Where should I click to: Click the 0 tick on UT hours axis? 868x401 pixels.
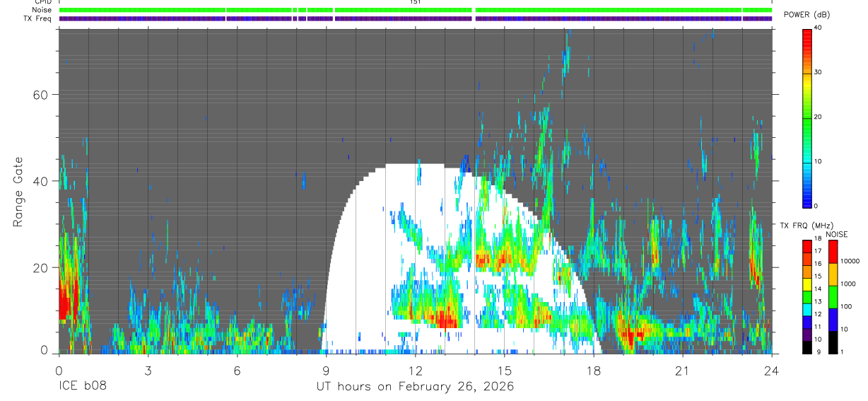tap(59, 371)
